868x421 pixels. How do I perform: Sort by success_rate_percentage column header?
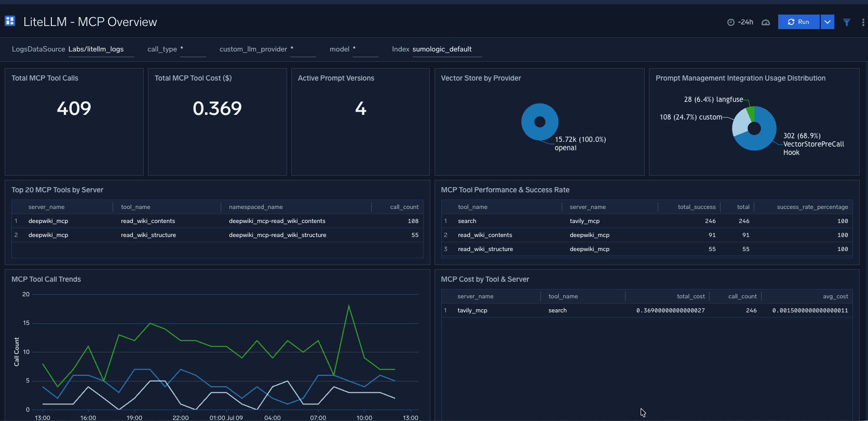[812, 207]
